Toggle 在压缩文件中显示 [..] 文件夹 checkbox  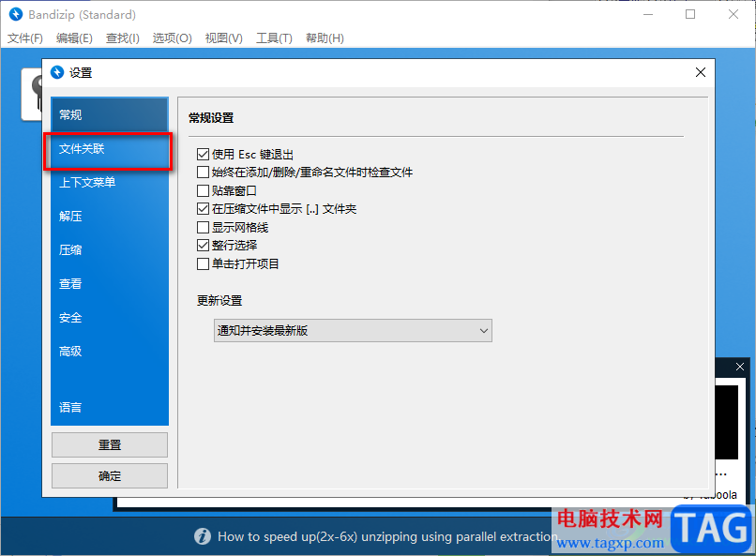tap(203, 209)
